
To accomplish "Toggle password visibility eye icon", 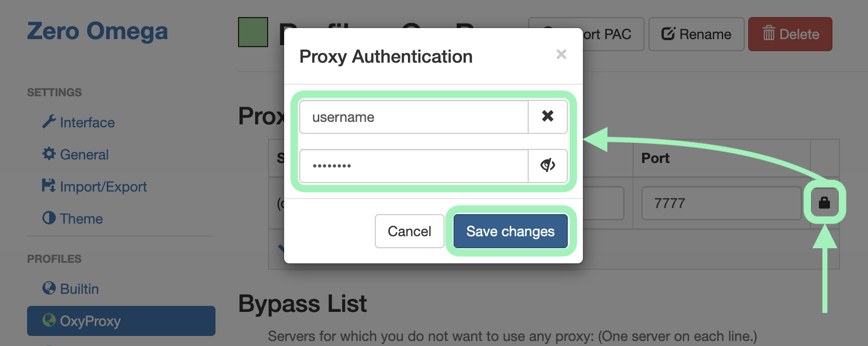I will 547,165.
